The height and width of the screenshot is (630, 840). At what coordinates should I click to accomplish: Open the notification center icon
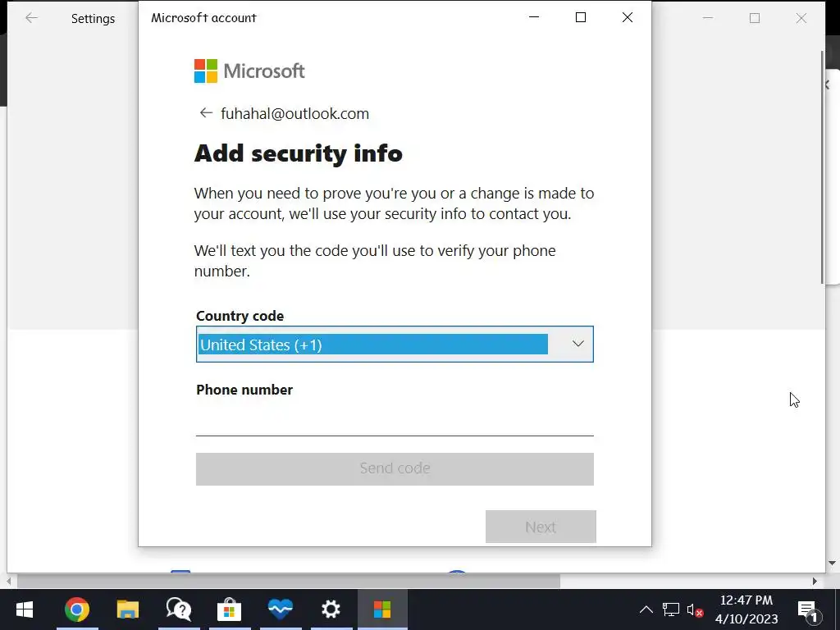[x=808, y=609]
